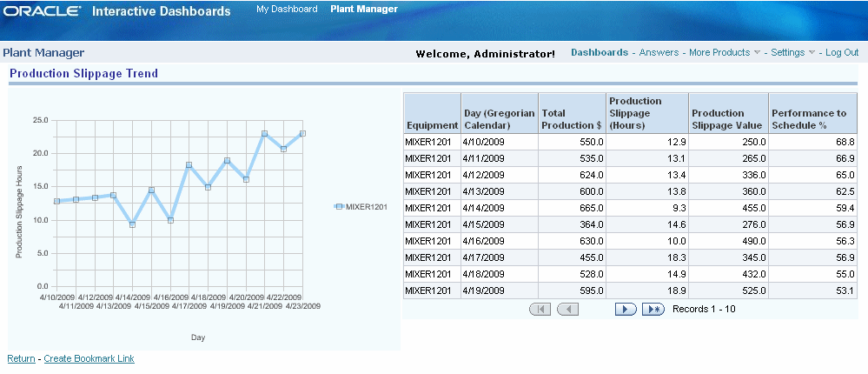Click the Production Slippage Trend title

[84, 73]
